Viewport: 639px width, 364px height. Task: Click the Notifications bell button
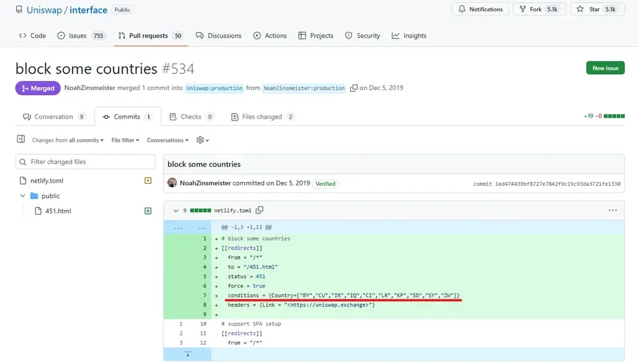[x=481, y=9]
